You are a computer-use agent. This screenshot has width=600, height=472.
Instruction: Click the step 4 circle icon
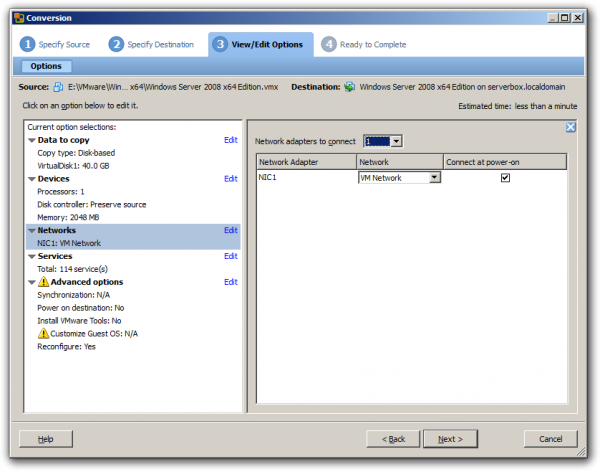pos(329,44)
